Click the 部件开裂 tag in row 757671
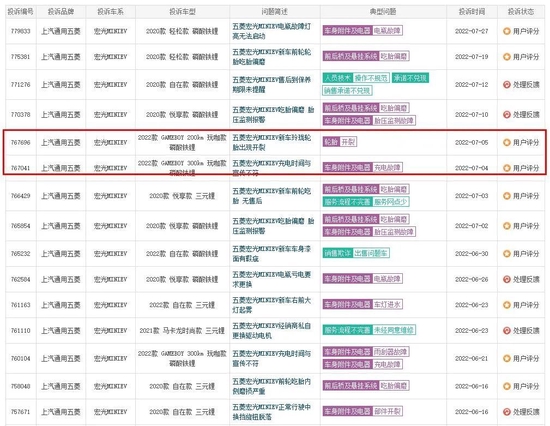This screenshot has width=550, height=426. coord(387,411)
